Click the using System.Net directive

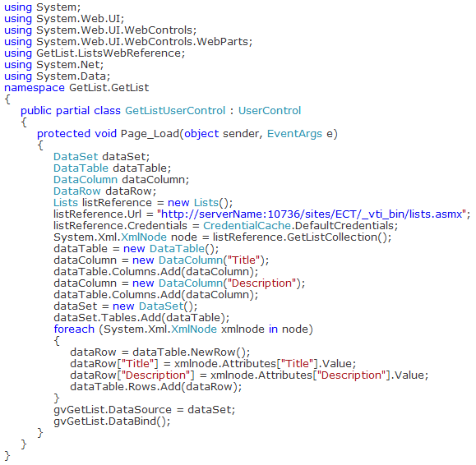click(54, 65)
